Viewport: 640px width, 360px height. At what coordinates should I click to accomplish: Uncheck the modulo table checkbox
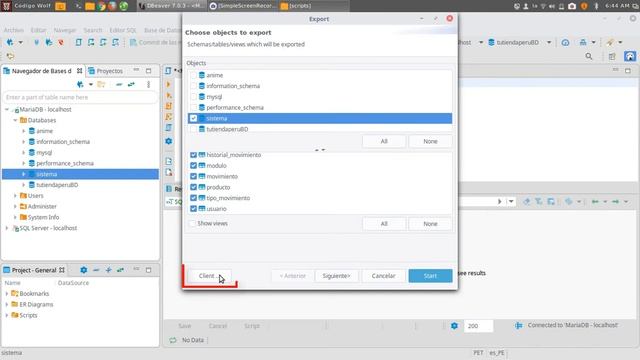click(x=193, y=166)
